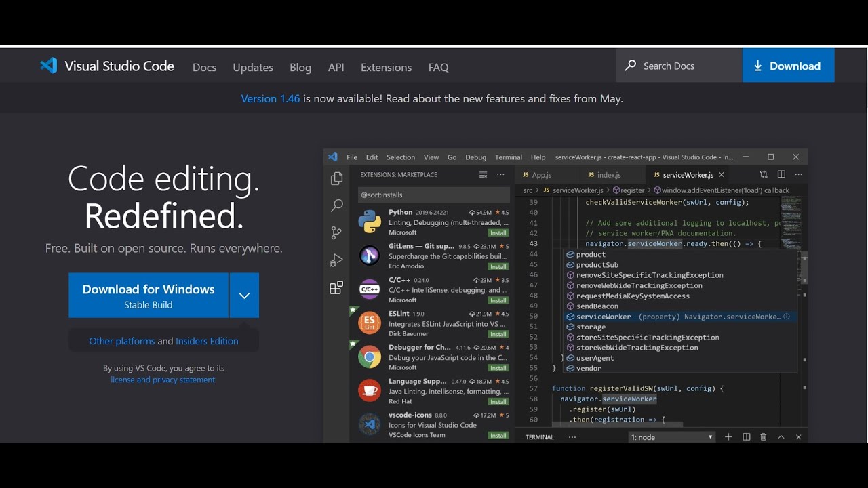Install the GitLens extension
Image resolution: width=868 pixels, height=488 pixels.
498,266
